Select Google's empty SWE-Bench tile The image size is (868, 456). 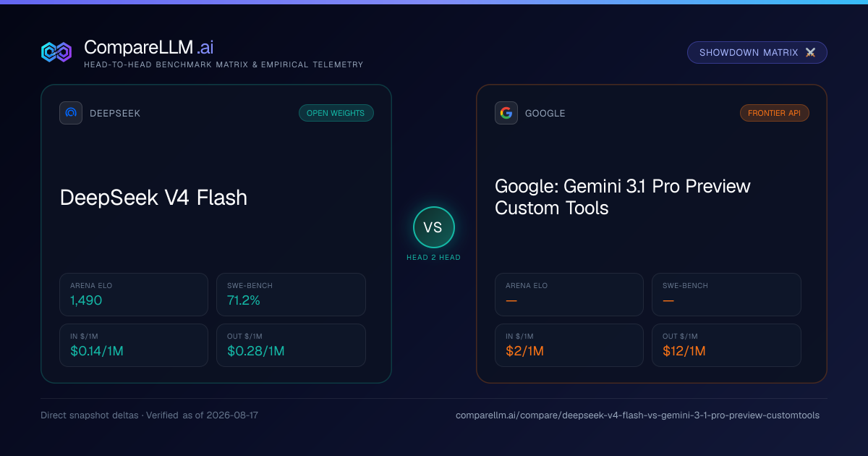click(x=726, y=295)
